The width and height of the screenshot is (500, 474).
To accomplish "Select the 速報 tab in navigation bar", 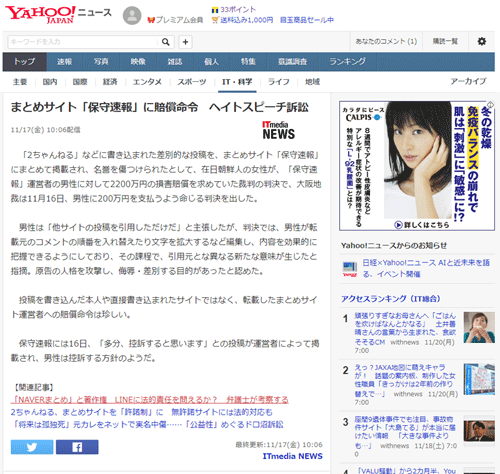I will [x=64, y=62].
